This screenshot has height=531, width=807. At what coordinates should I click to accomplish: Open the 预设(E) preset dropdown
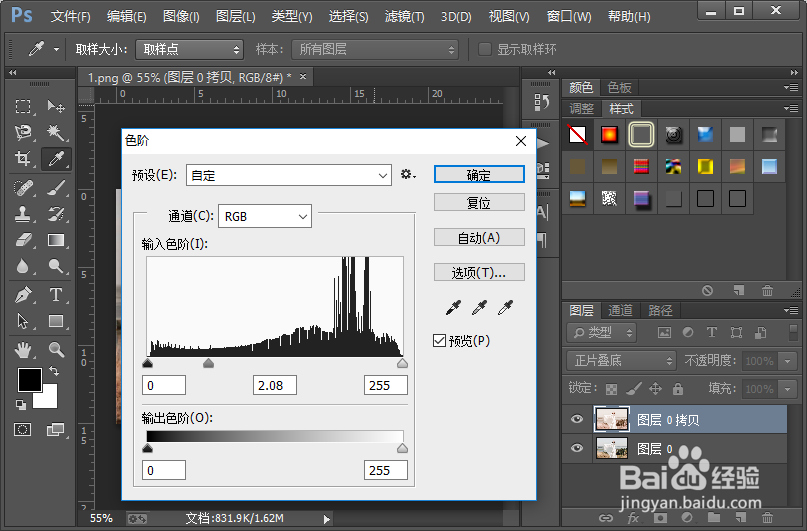289,175
